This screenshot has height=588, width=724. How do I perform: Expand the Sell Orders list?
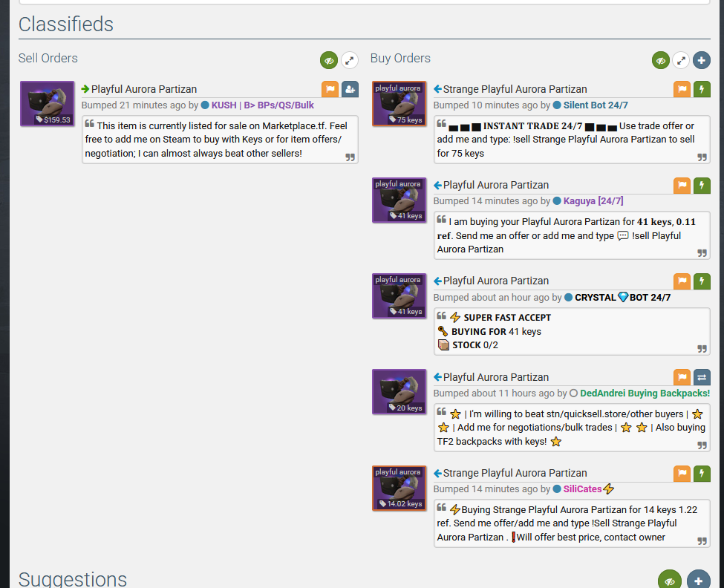[350, 60]
